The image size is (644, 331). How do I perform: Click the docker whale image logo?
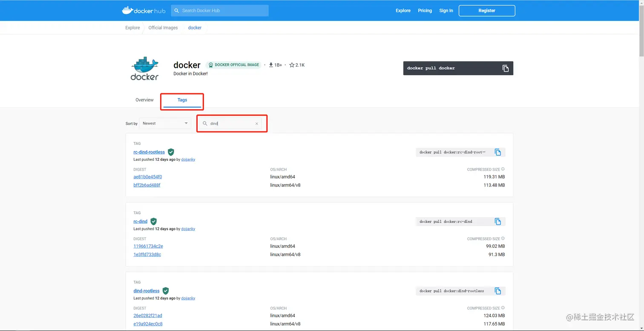[x=144, y=68]
